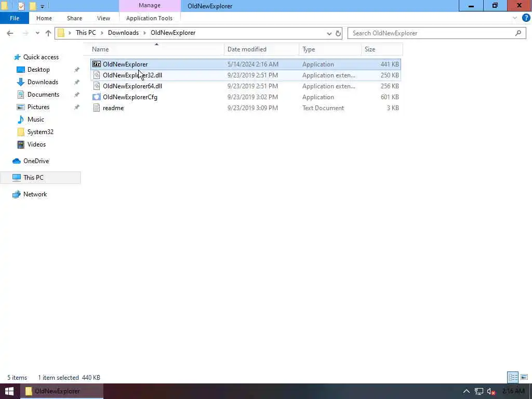Go back using the back arrow
The image size is (532, 399).
coord(10,33)
